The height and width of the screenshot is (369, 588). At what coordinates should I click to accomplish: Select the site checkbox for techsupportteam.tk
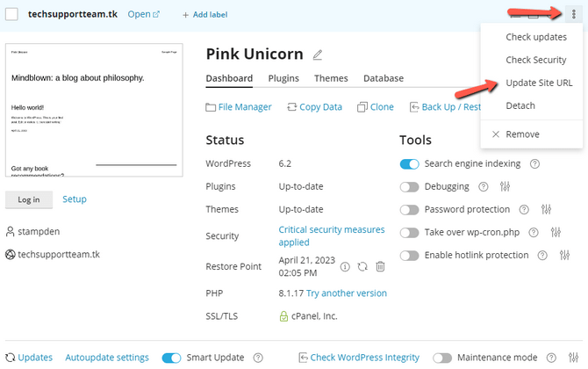(12, 14)
